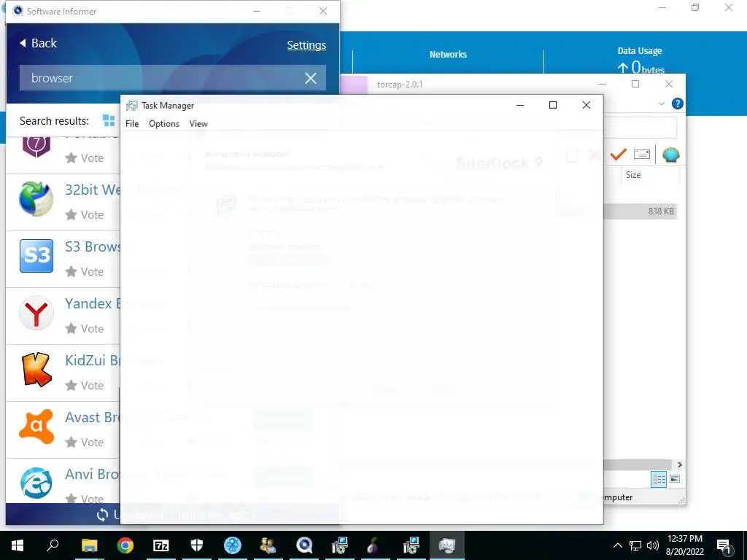
Task: Open 7-Zip from the taskbar
Action: [161, 545]
